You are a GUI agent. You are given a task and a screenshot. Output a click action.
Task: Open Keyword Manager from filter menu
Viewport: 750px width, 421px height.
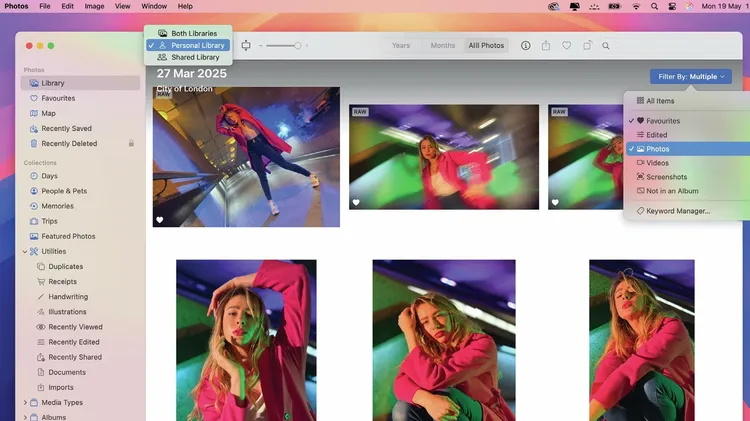click(677, 211)
